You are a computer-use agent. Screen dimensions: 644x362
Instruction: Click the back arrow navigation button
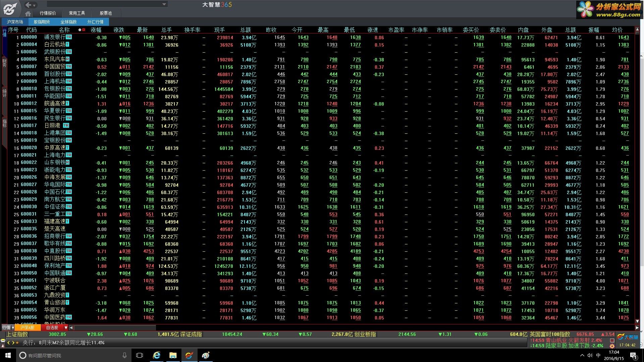(29, 5)
